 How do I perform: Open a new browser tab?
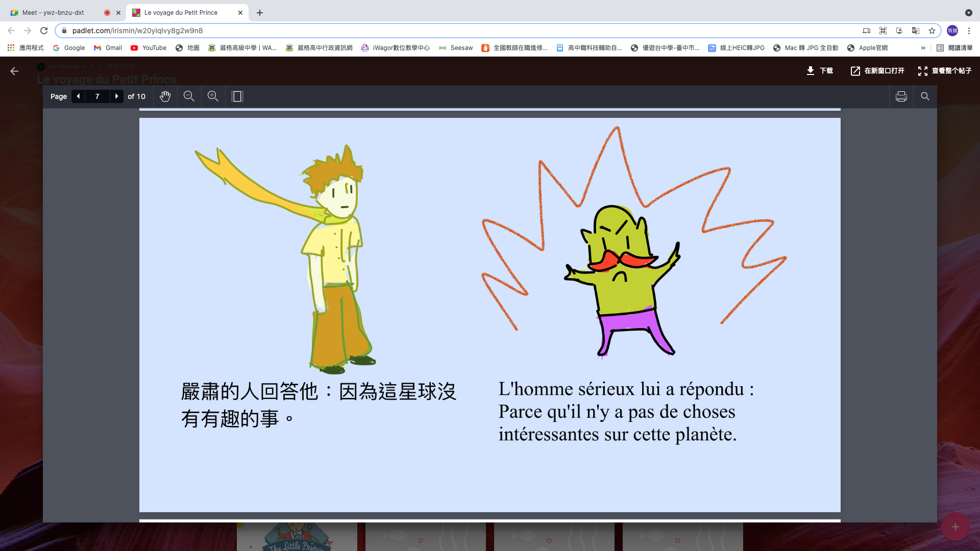[x=260, y=13]
